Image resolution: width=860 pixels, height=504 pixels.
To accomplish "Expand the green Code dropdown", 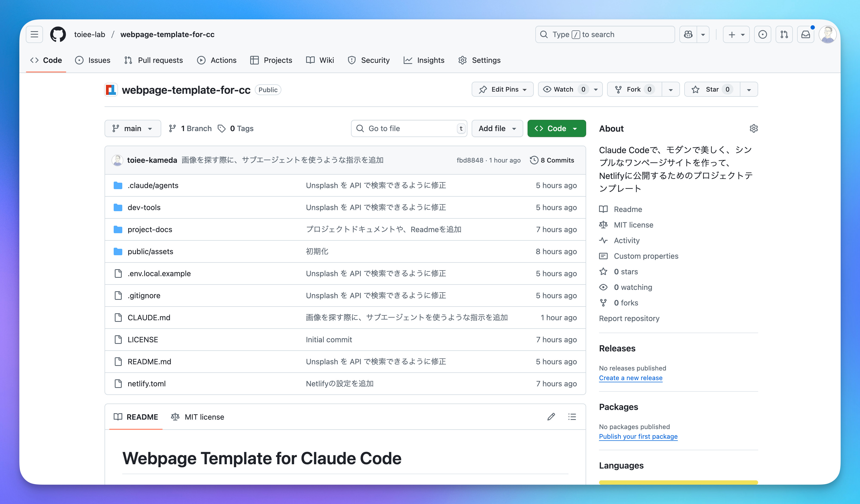I will [556, 129].
